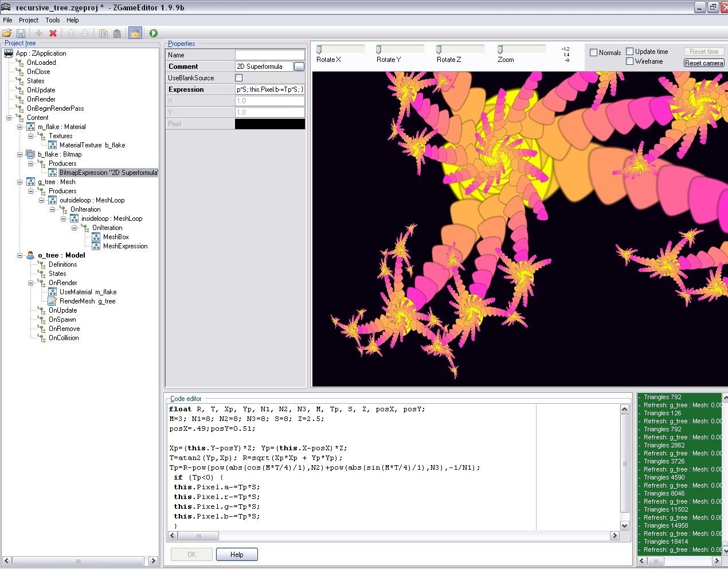Delete selected component with red X
728x569 pixels.
tap(53, 33)
